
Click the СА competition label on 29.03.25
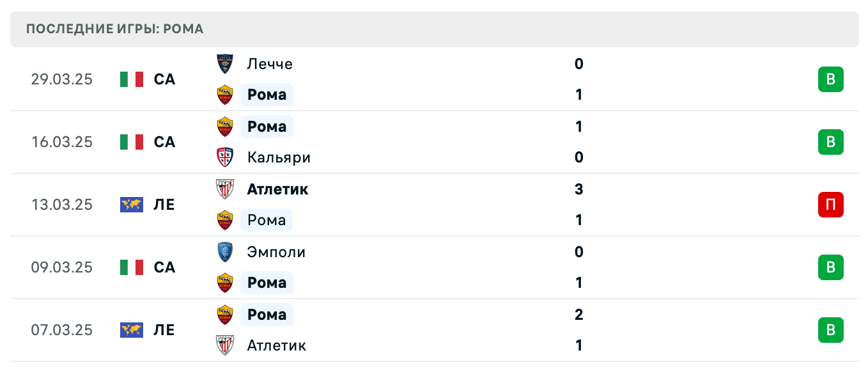(x=165, y=79)
